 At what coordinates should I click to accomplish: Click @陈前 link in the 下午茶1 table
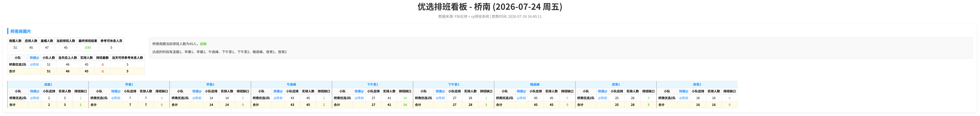tap(359, 98)
